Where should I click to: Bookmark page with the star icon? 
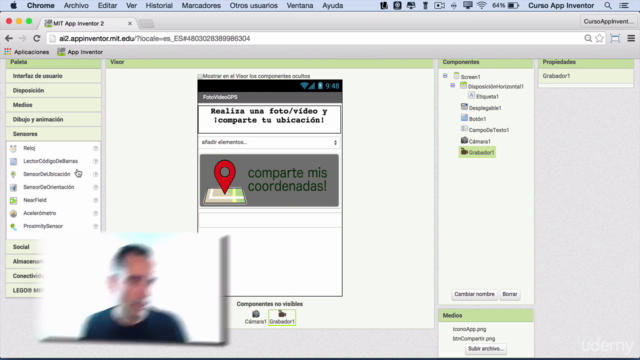(x=599, y=38)
